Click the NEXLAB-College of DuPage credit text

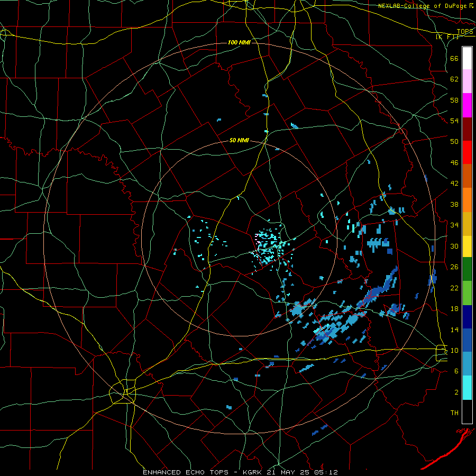click(x=423, y=6)
